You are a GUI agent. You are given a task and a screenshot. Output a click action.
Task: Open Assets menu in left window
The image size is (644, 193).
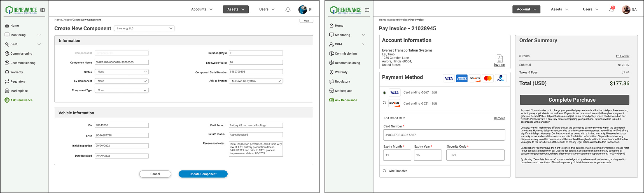[x=236, y=9]
